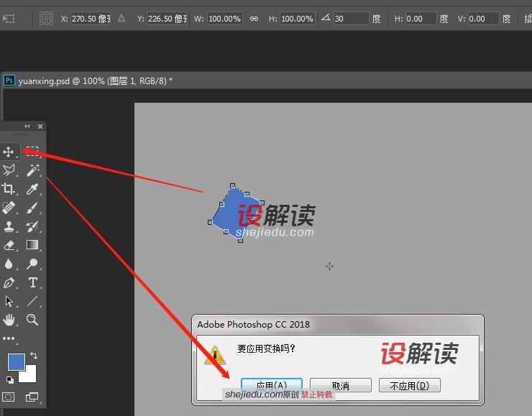
Task: Swap foreground and background colors
Action: pos(34,356)
